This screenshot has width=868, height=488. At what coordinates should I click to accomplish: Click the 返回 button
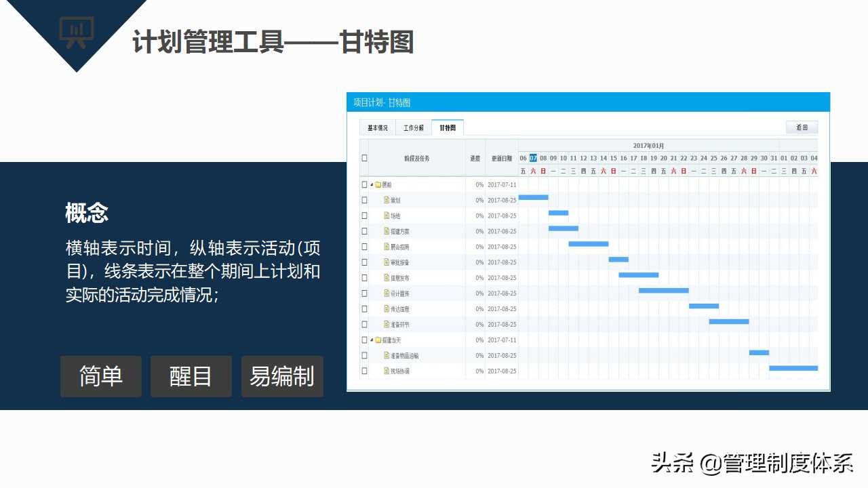[802, 127]
